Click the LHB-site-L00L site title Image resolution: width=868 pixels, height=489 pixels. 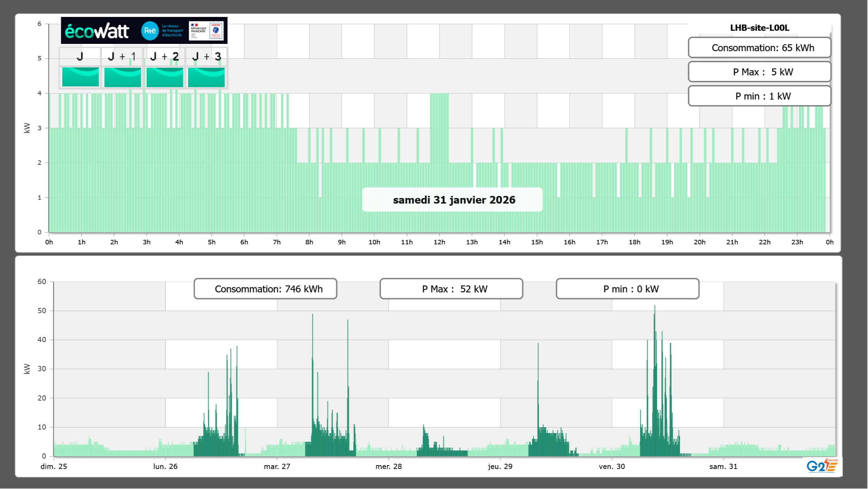[x=759, y=28]
